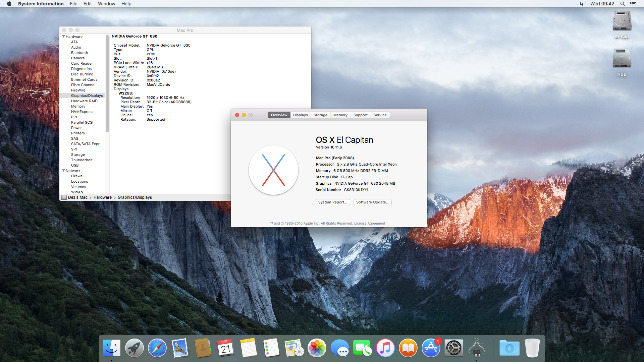Switch to the Storage tab
Image resolution: width=644 pixels, height=362 pixels.
[x=320, y=115]
